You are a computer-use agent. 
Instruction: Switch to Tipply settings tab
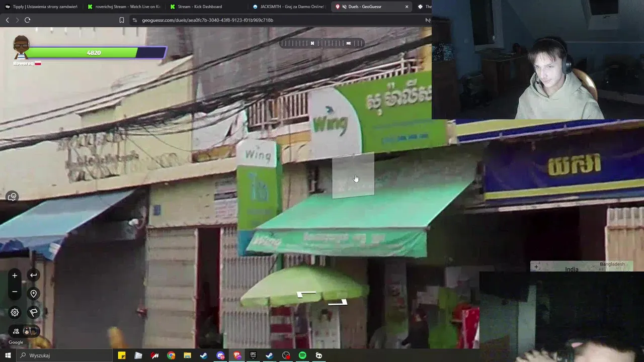(x=41, y=7)
